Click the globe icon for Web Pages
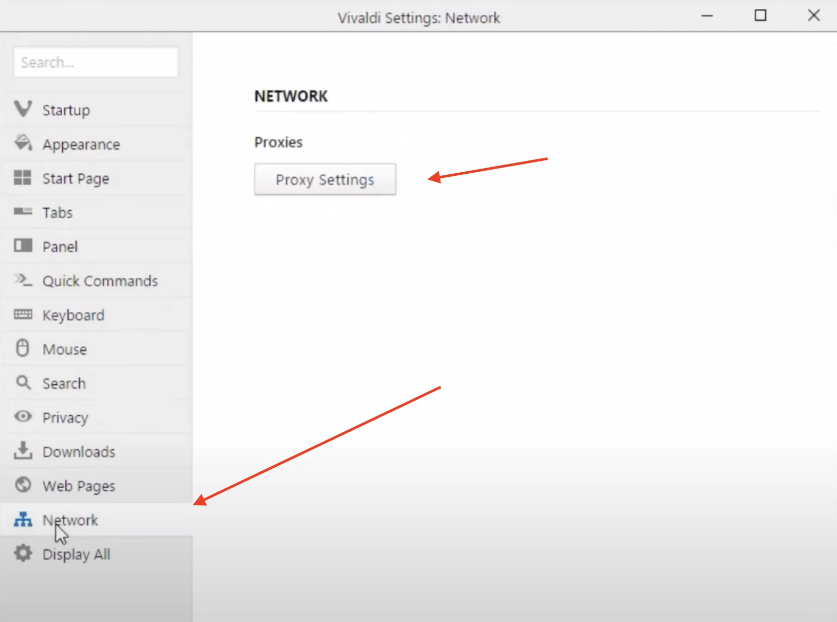 pos(23,485)
